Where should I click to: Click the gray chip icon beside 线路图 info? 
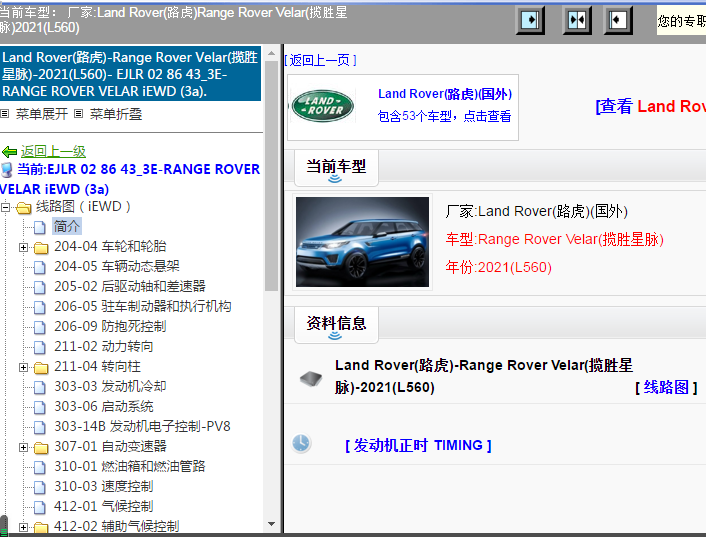[x=311, y=378]
